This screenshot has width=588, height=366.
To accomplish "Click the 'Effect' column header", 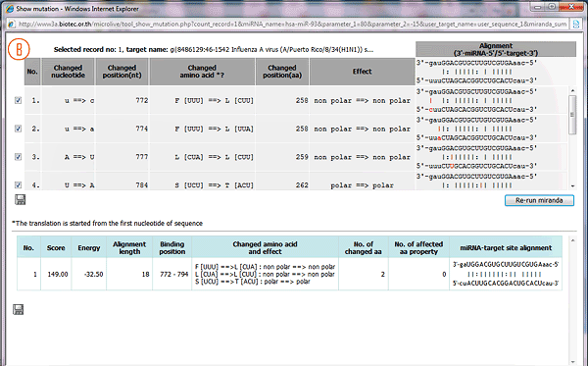I will (362, 72).
